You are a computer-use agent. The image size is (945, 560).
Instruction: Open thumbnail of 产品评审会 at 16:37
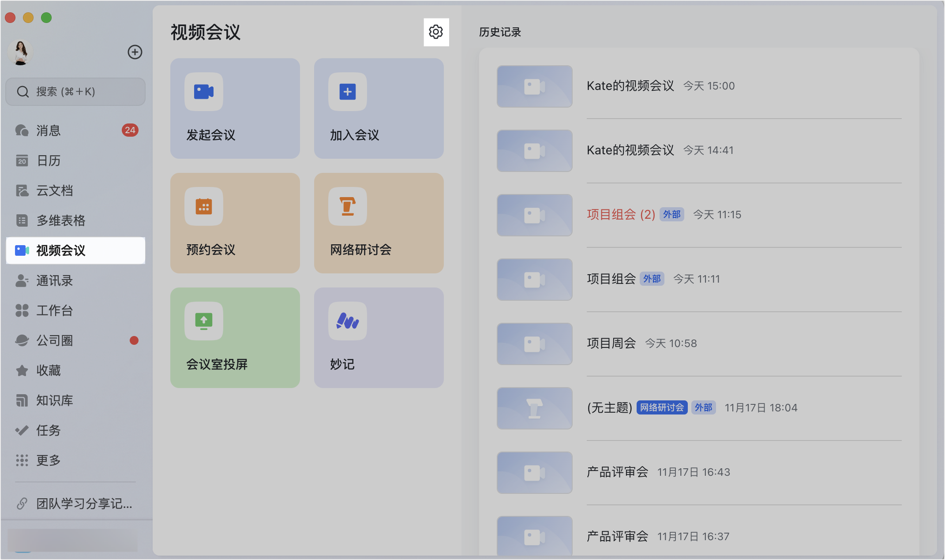click(x=535, y=536)
